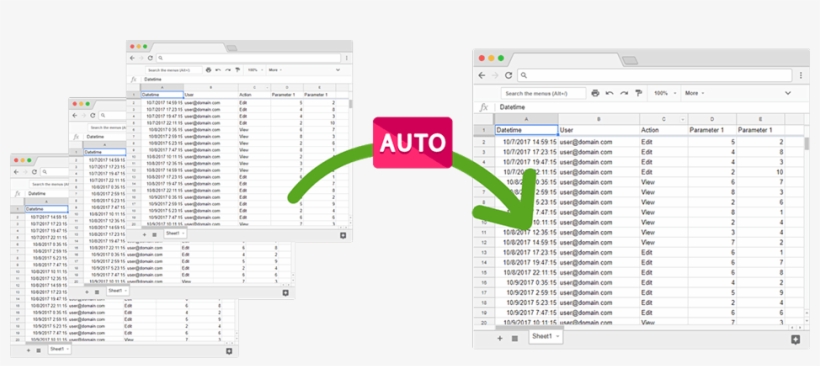The image size is (820, 366).
Task: Click Undo icon in the top stacked window
Action: click(x=218, y=70)
